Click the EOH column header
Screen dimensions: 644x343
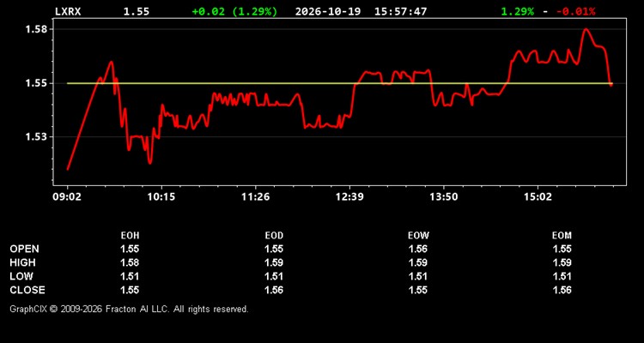pyautogui.click(x=130, y=236)
